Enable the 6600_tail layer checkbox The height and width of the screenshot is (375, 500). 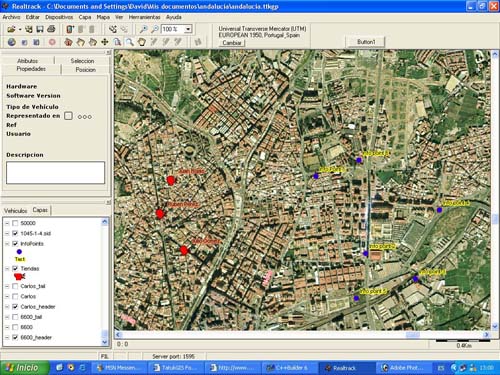coord(15,317)
